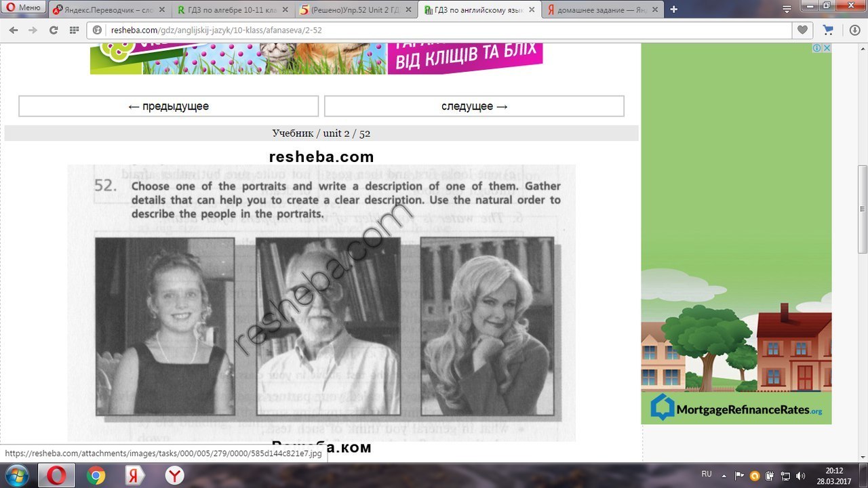Go back to previous page

tap(14, 30)
